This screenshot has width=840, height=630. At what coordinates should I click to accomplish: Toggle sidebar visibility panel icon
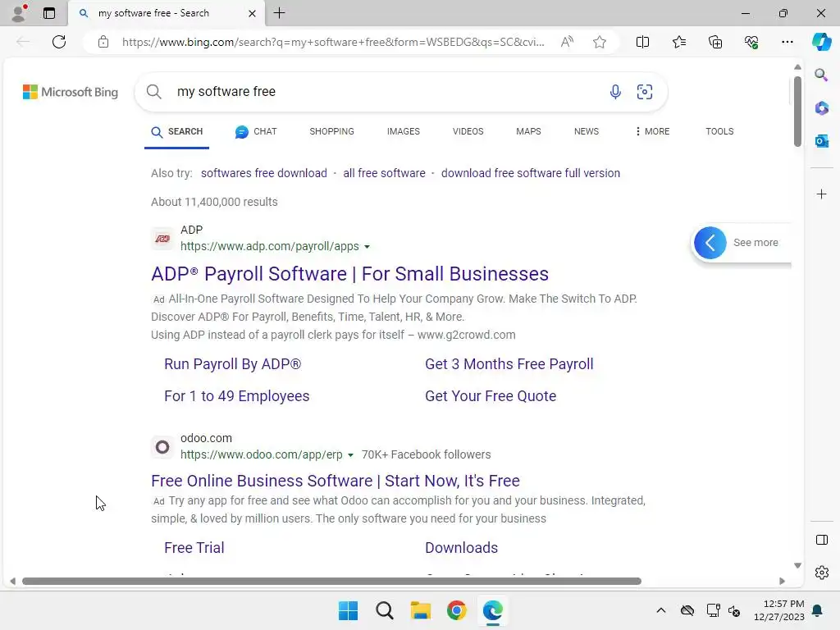click(x=821, y=540)
